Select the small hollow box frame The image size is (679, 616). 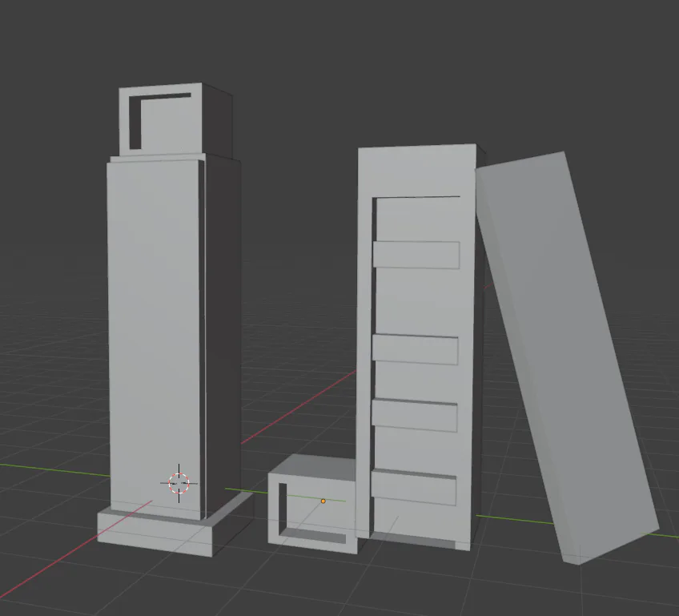tap(312, 505)
